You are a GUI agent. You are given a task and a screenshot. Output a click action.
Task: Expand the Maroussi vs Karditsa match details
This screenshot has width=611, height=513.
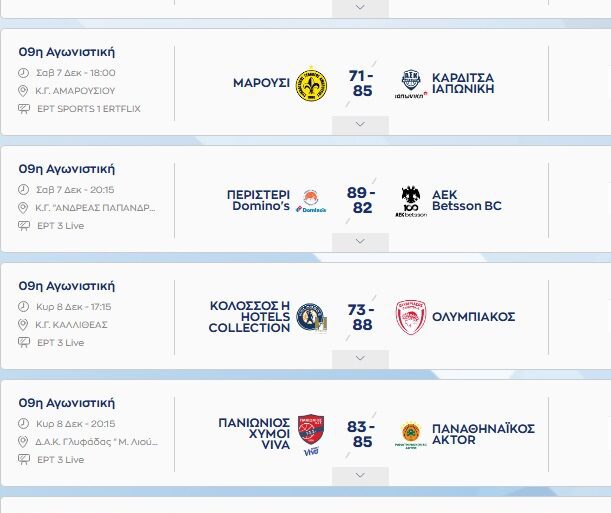click(x=360, y=125)
